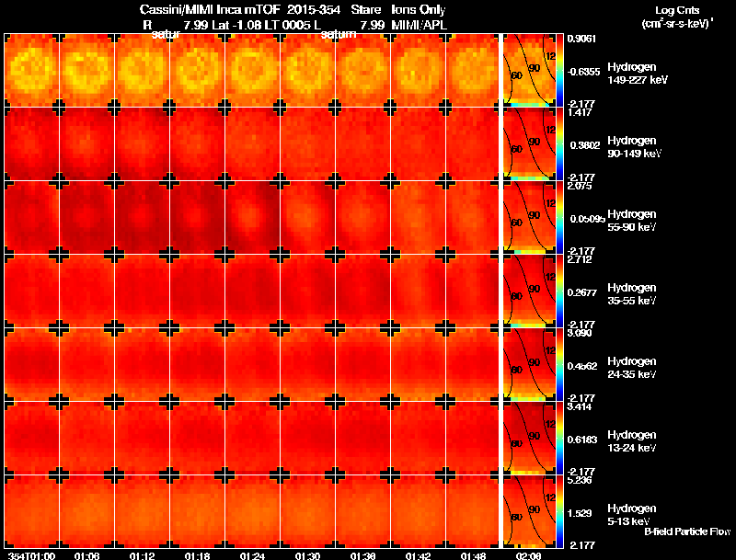The width and height of the screenshot is (736, 560).
Task: Open the pitch-angle panel for Hydrogen 55-90 keV
Action: coord(530,217)
